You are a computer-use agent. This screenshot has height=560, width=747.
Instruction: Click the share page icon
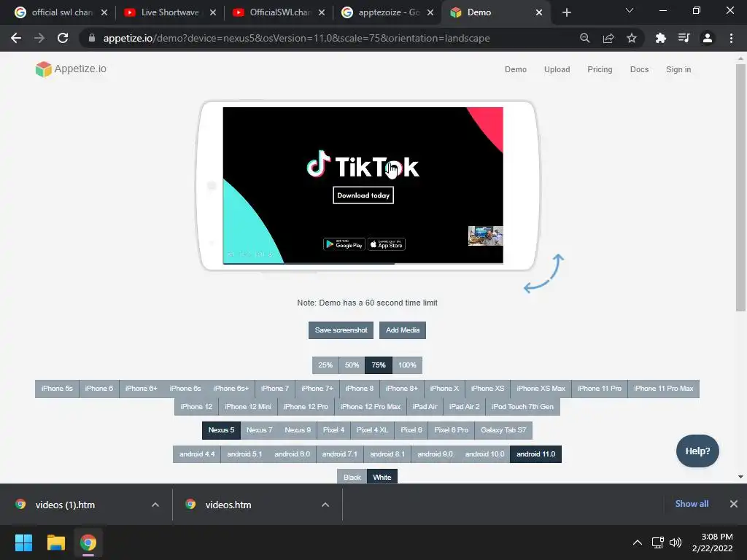pos(608,38)
